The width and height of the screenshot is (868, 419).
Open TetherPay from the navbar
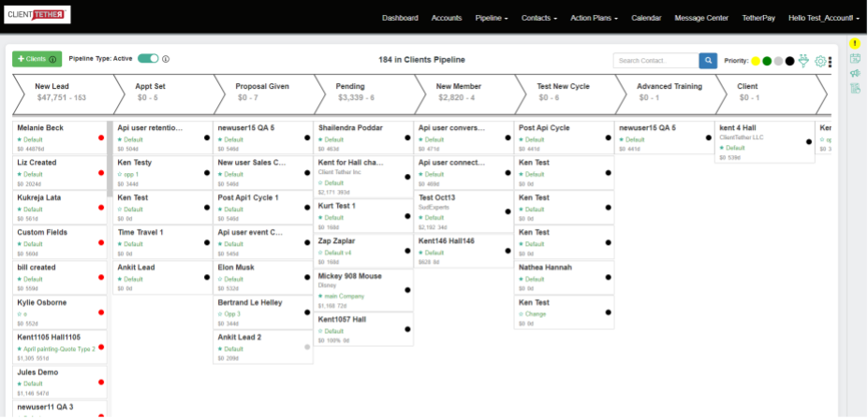(758, 18)
